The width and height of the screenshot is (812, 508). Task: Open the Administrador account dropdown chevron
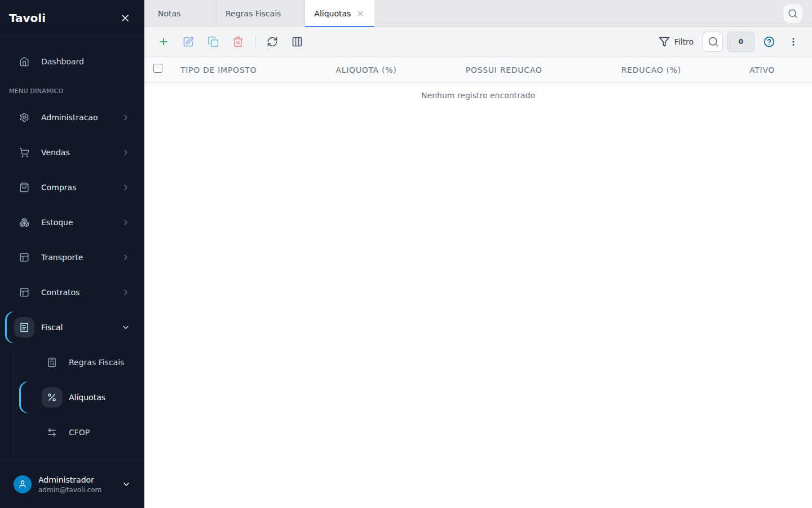click(x=126, y=484)
